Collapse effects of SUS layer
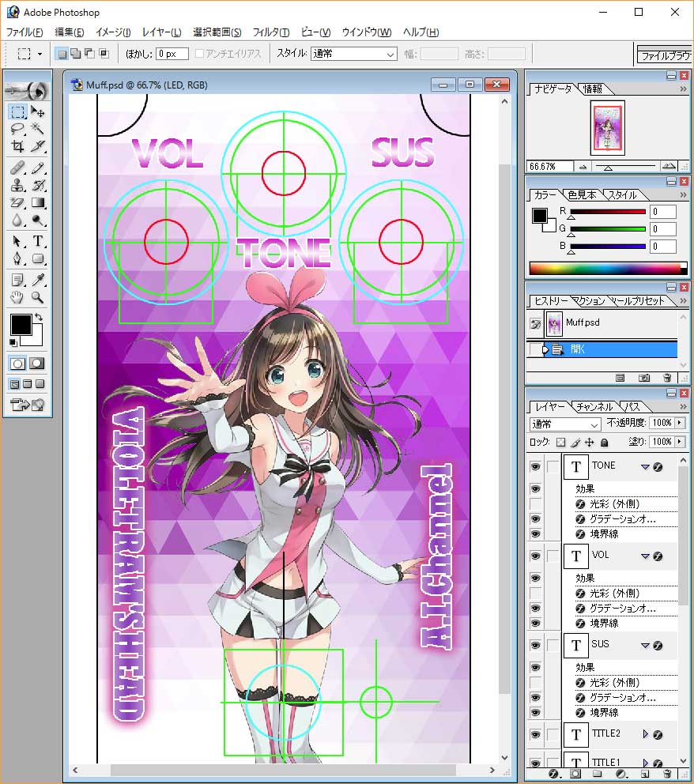 (x=645, y=646)
